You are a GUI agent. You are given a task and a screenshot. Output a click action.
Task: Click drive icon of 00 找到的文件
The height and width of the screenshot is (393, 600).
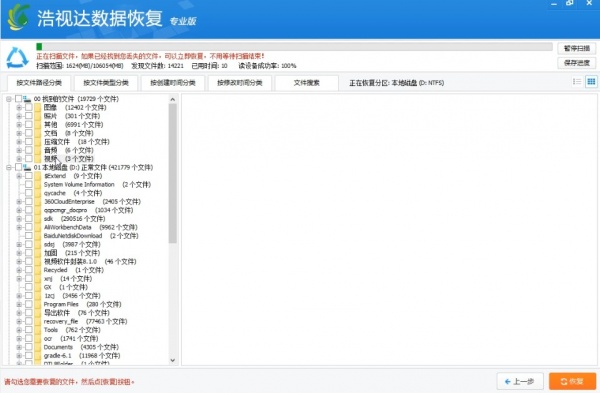click(x=27, y=99)
